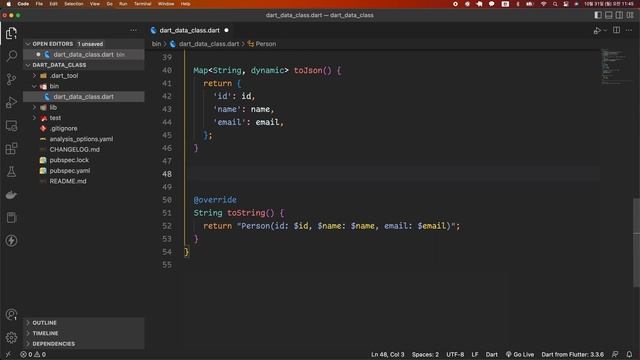Change indentation via Spaces: 2
This screenshot has width=640, height=360.
(425, 354)
